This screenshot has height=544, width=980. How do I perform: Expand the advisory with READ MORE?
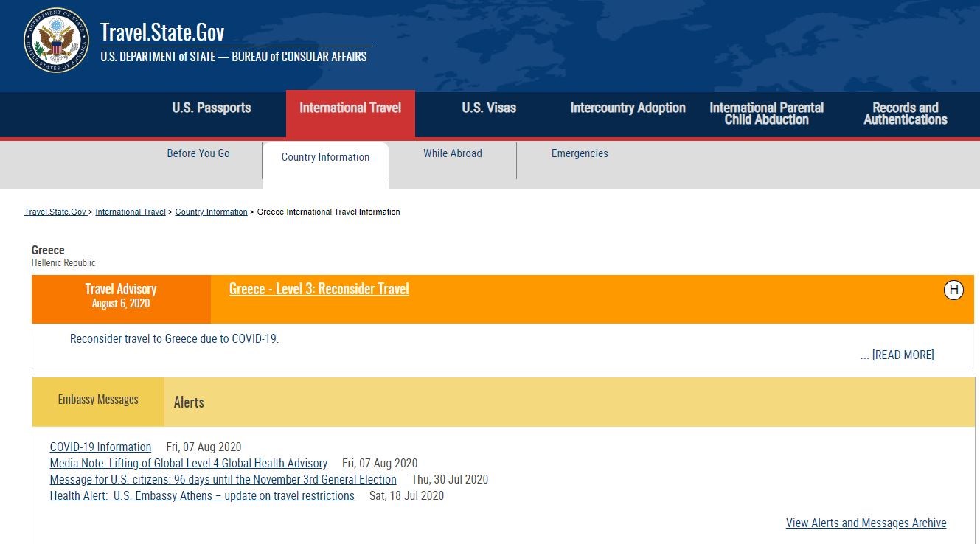pos(903,355)
